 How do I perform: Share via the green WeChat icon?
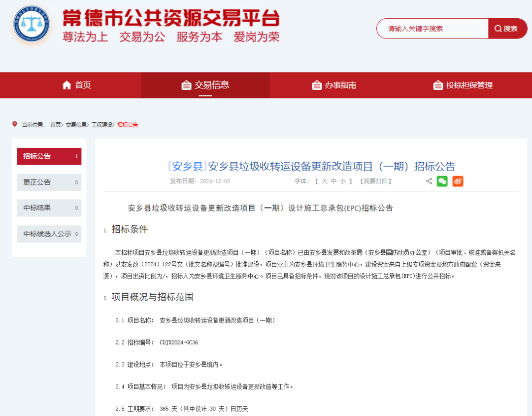[442, 181]
